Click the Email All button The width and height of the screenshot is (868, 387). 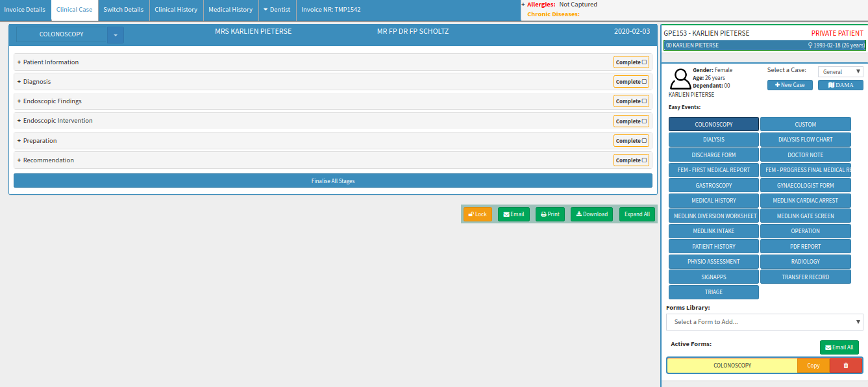(x=839, y=347)
